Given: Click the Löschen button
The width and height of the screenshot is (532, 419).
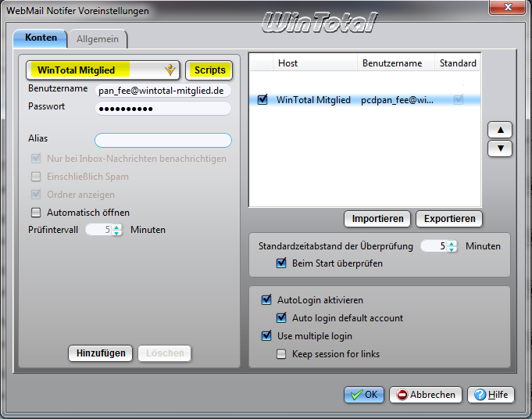Looking at the screenshot, I should (165, 353).
